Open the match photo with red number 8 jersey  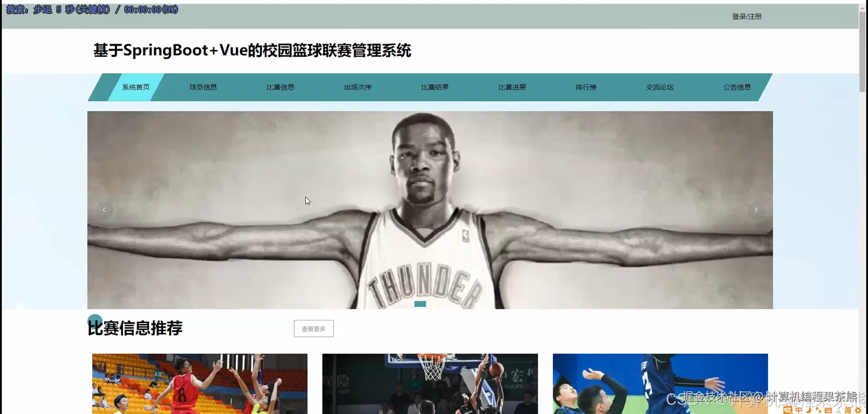tap(200, 384)
